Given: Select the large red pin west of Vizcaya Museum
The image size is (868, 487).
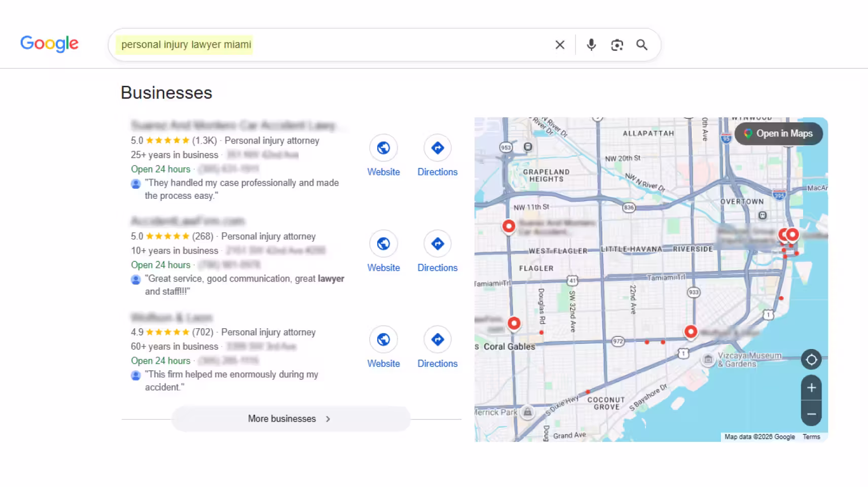Looking at the screenshot, I should [691, 332].
